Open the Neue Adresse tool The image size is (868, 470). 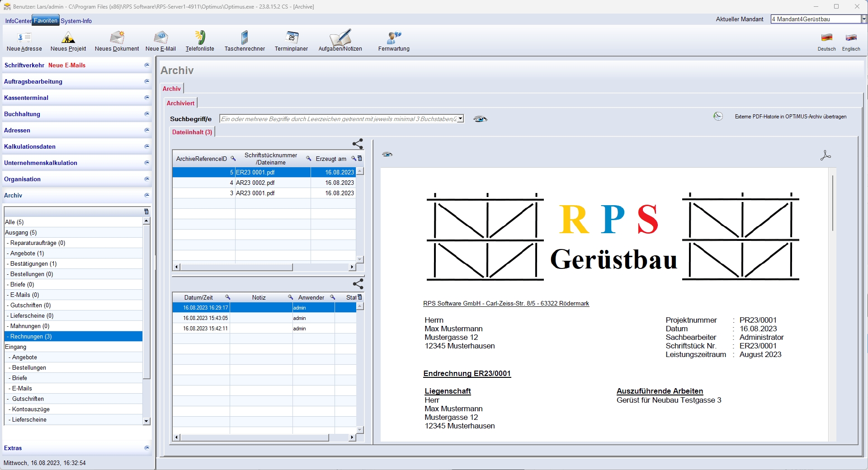coord(24,42)
